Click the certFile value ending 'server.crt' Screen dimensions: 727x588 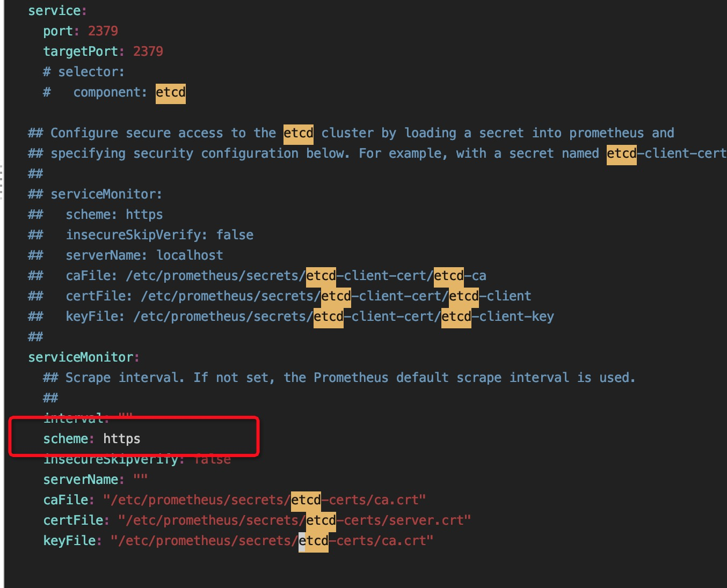(x=295, y=520)
